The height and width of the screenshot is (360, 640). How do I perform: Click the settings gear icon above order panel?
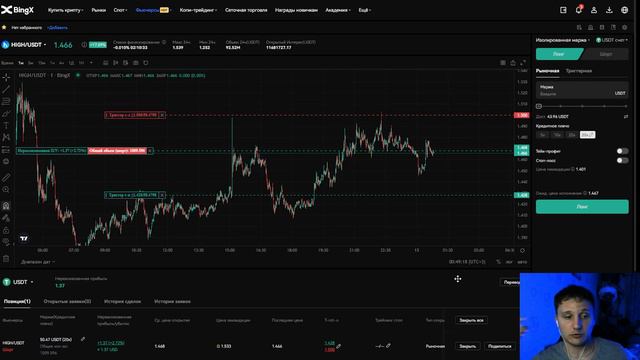coord(624,27)
